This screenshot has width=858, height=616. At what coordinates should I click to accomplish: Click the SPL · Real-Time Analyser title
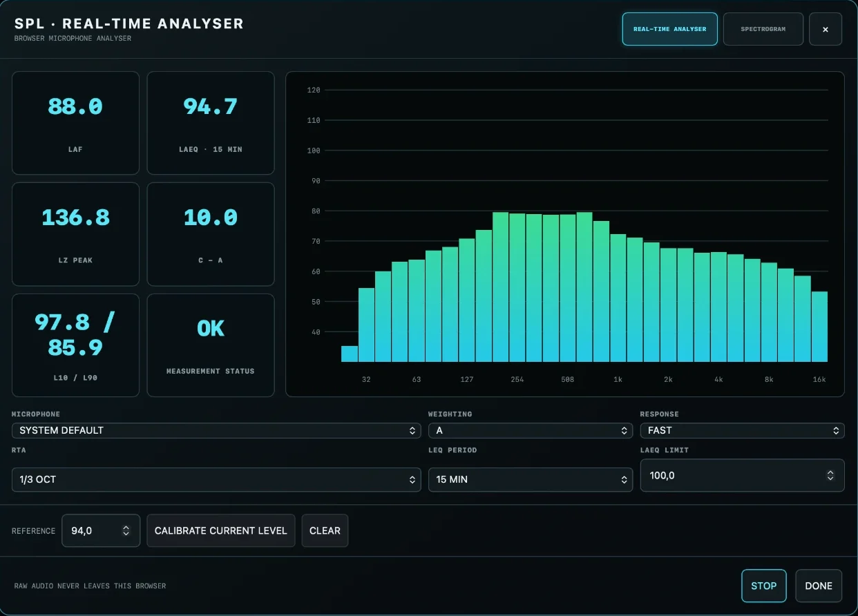tap(129, 23)
